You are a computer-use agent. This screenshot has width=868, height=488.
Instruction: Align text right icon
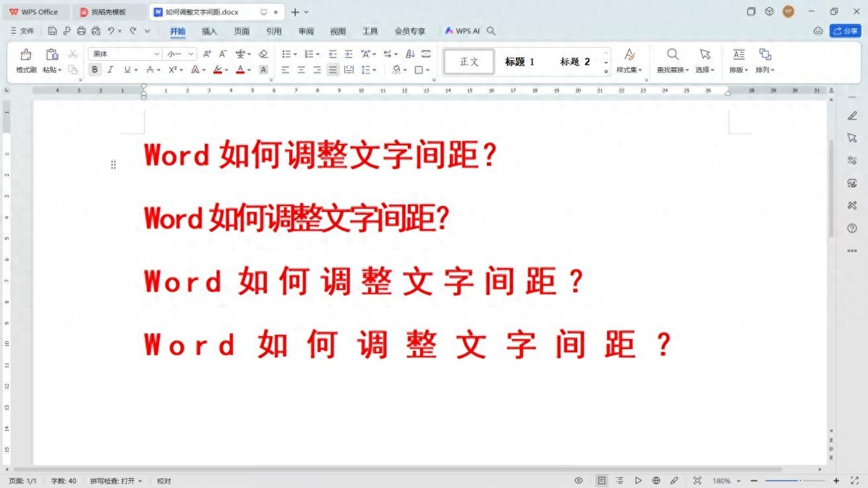[x=317, y=70]
